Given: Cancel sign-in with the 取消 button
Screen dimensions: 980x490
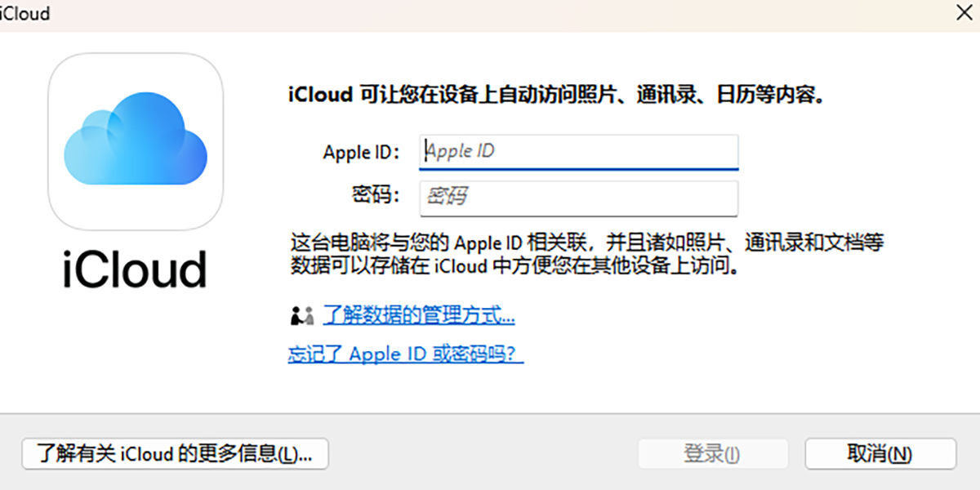Looking at the screenshot, I should [x=880, y=454].
